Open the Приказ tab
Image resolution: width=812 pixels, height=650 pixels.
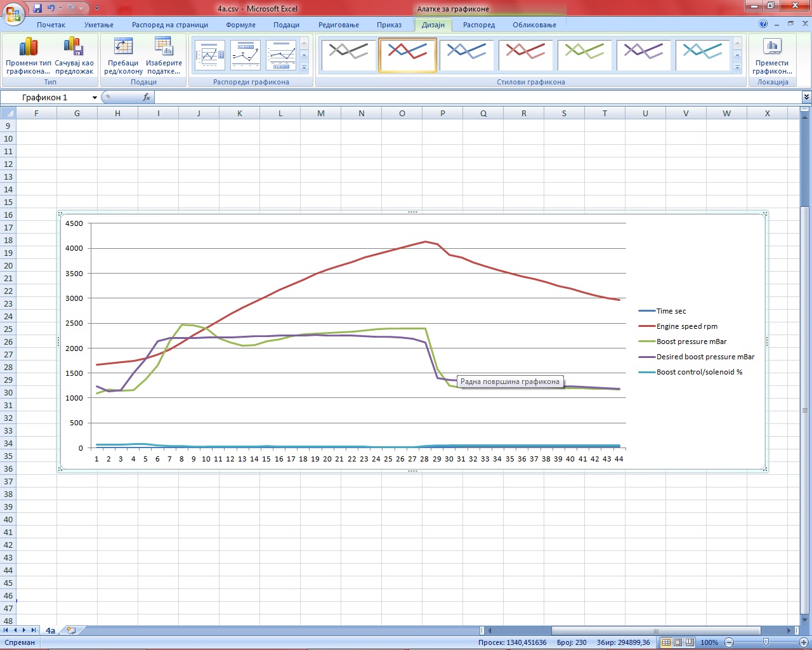(x=389, y=25)
